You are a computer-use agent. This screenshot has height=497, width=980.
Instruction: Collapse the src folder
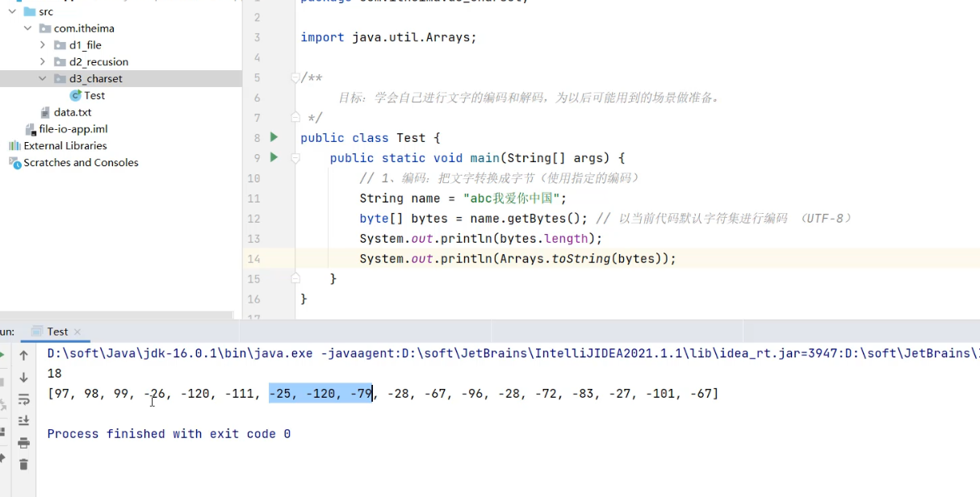pyautogui.click(x=12, y=12)
